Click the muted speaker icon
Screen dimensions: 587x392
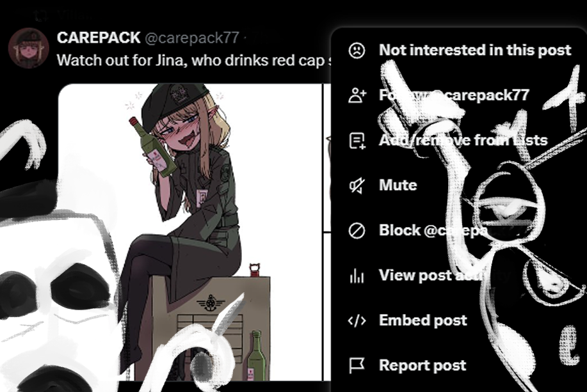coord(357,185)
